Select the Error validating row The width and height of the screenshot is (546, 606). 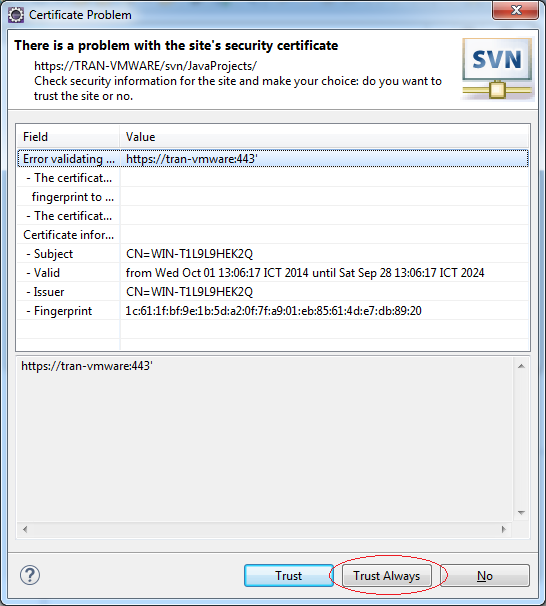click(x=273, y=158)
